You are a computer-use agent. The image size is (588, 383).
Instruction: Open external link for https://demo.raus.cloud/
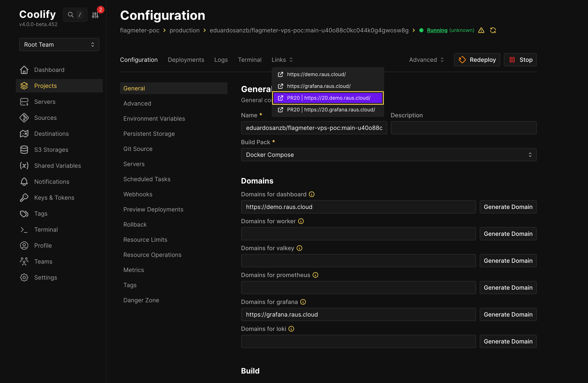pyautogui.click(x=316, y=74)
